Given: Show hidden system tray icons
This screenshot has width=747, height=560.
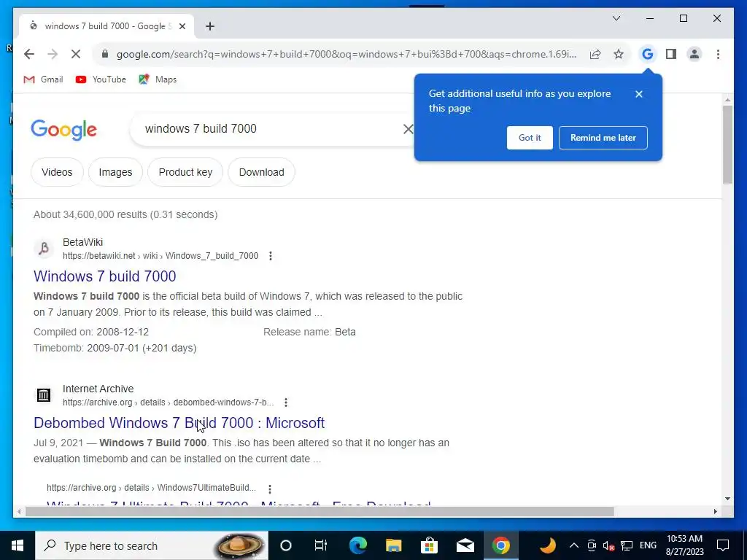Looking at the screenshot, I should (x=574, y=545).
